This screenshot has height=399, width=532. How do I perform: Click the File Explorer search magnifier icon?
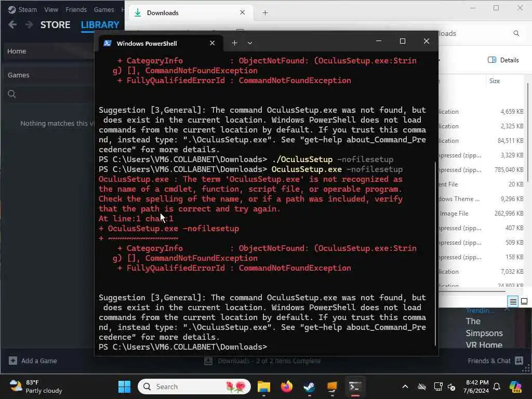click(x=516, y=33)
